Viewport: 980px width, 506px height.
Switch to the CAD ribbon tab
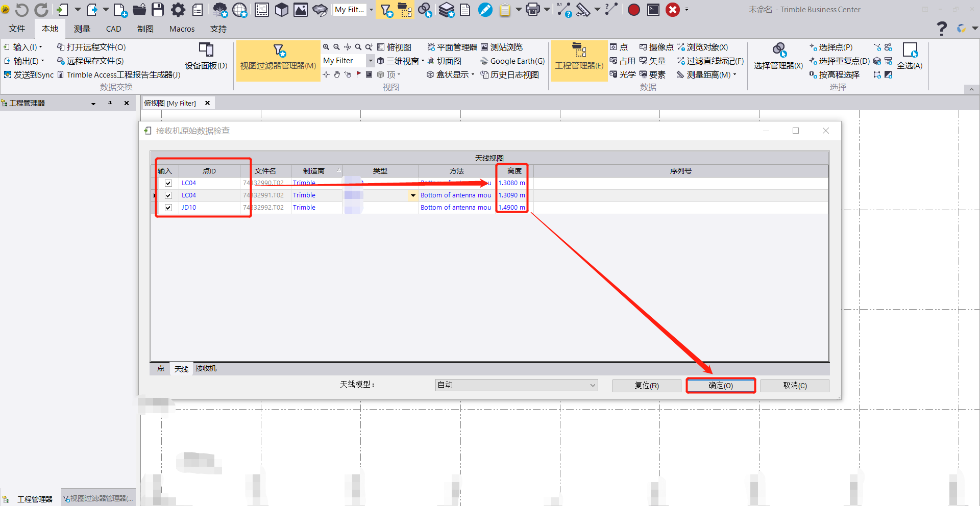tap(113, 29)
